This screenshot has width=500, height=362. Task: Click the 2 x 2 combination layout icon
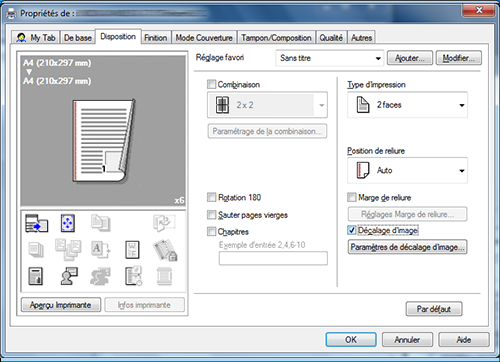click(x=222, y=105)
